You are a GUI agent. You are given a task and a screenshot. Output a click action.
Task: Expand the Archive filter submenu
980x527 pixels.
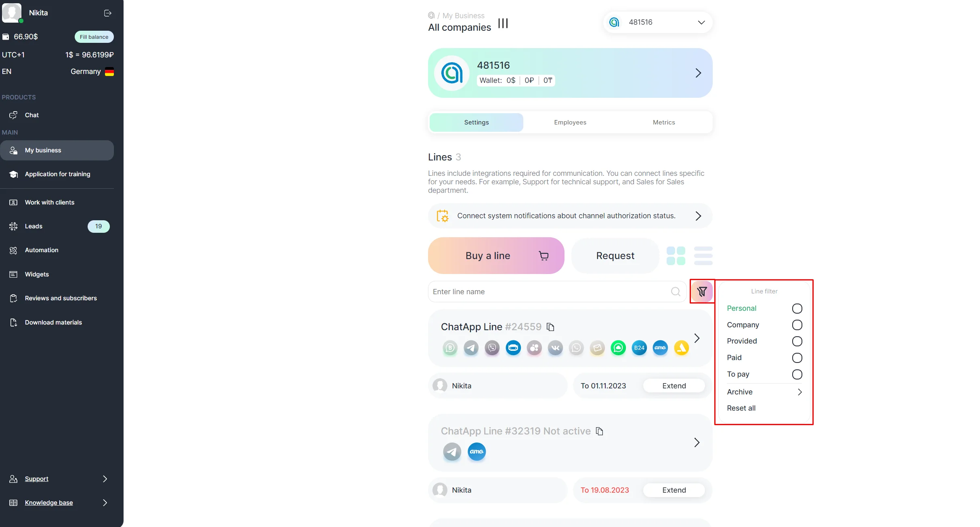coord(764,392)
